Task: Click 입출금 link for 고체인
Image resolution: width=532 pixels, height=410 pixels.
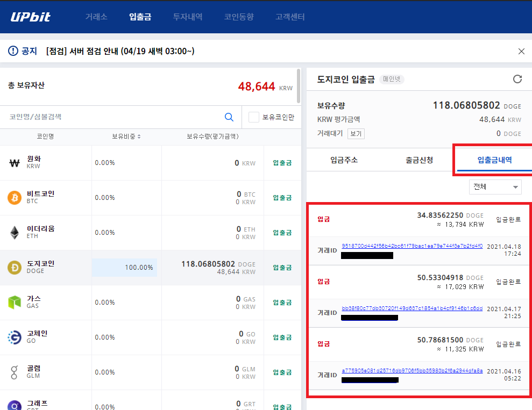Action: pos(282,337)
